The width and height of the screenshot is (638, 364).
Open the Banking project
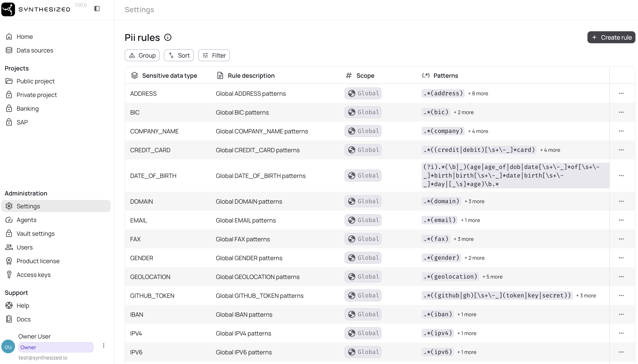pos(27,109)
